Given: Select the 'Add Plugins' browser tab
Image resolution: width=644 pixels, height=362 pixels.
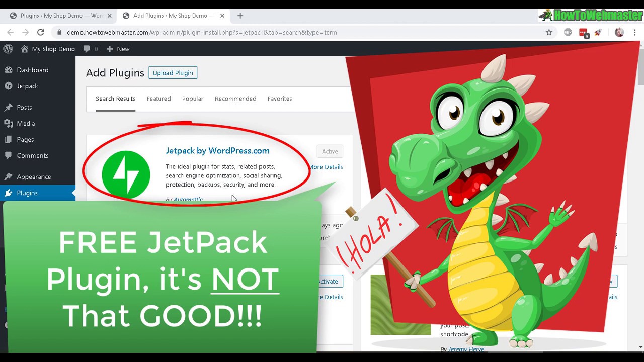Looking at the screenshot, I should [x=173, y=16].
